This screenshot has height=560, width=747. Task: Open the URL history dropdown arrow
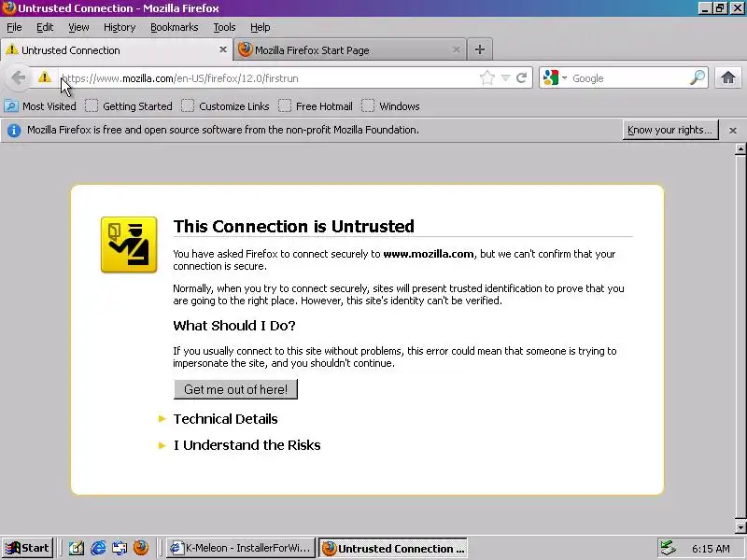(505, 77)
